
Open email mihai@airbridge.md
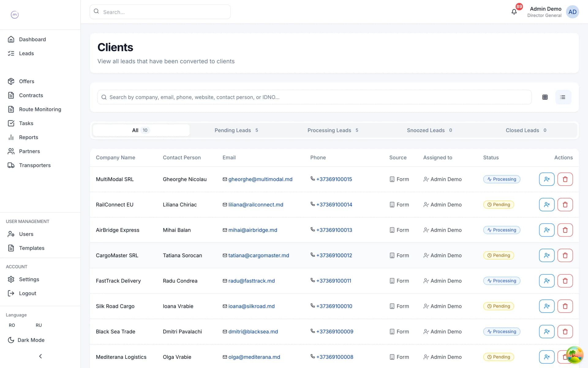click(253, 230)
